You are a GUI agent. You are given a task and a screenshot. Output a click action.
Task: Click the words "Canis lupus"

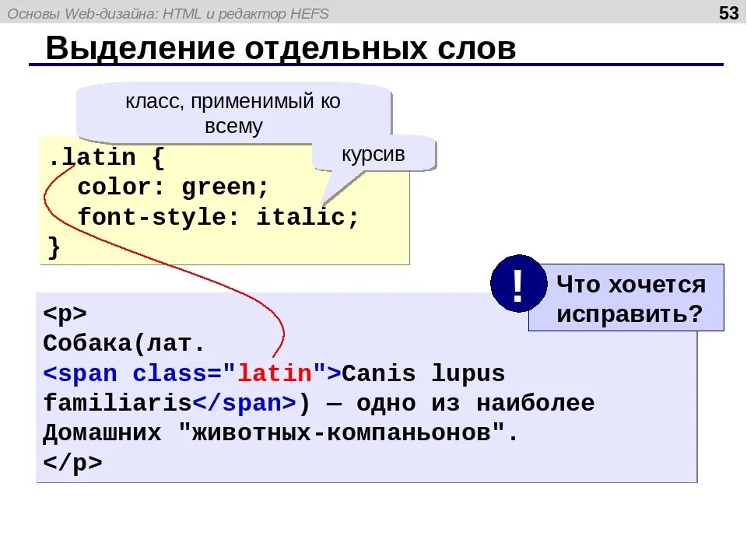point(423,374)
